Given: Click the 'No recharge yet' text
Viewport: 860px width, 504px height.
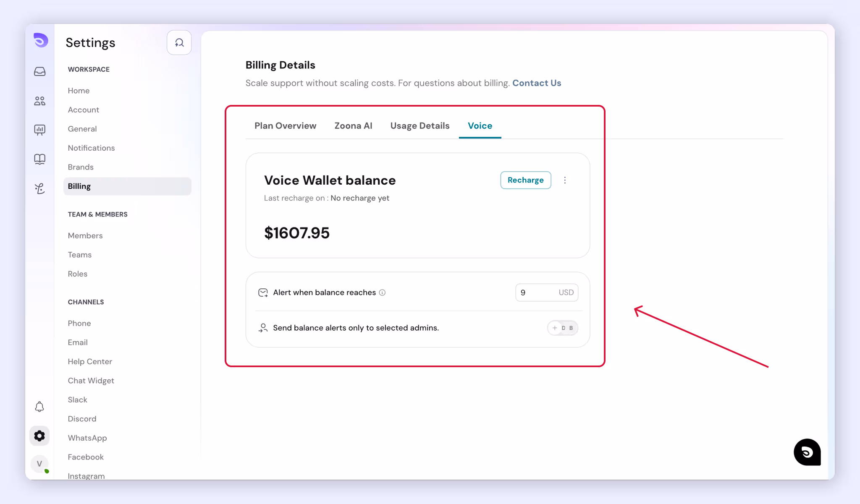Looking at the screenshot, I should tap(360, 198).
